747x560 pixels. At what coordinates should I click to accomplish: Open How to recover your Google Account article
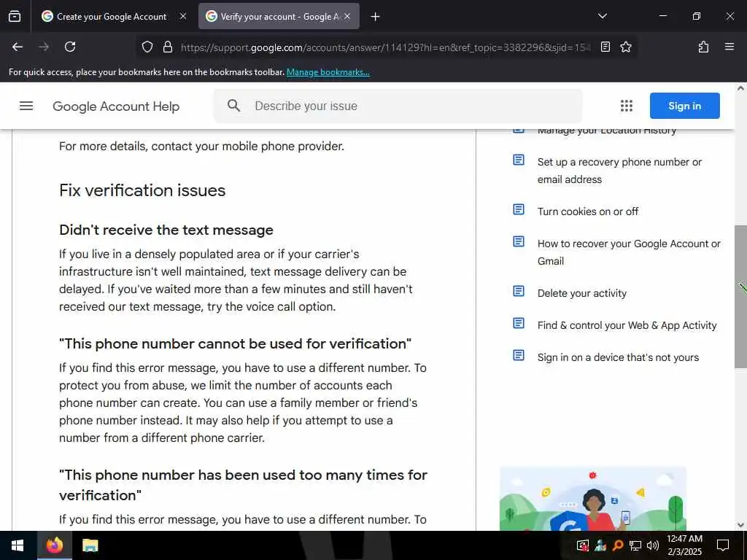pyautogui.click(x=629, y=252)
